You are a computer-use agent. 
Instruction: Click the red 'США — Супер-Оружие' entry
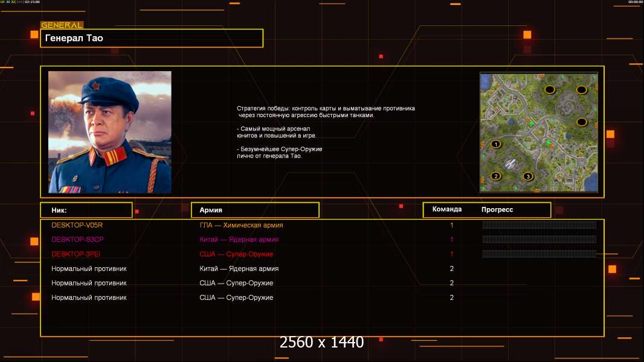(236, 254)
